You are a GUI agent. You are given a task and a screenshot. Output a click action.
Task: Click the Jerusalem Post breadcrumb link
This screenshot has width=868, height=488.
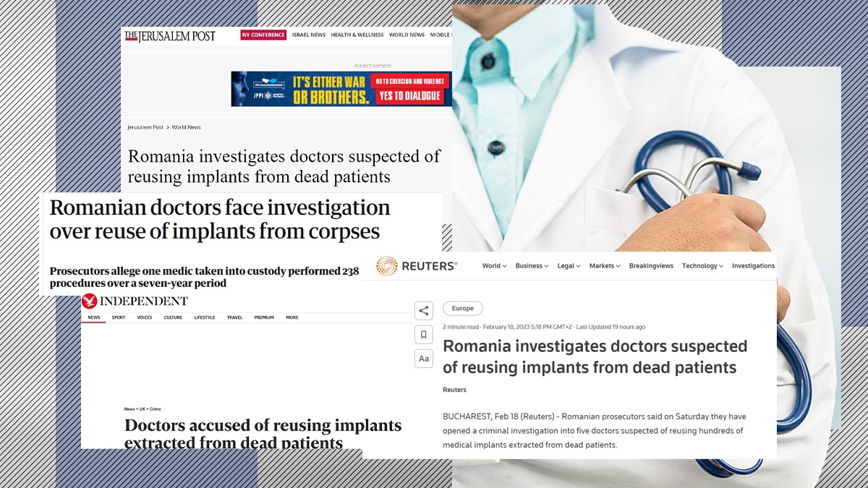pyautogui.click(x=145, y=127)
